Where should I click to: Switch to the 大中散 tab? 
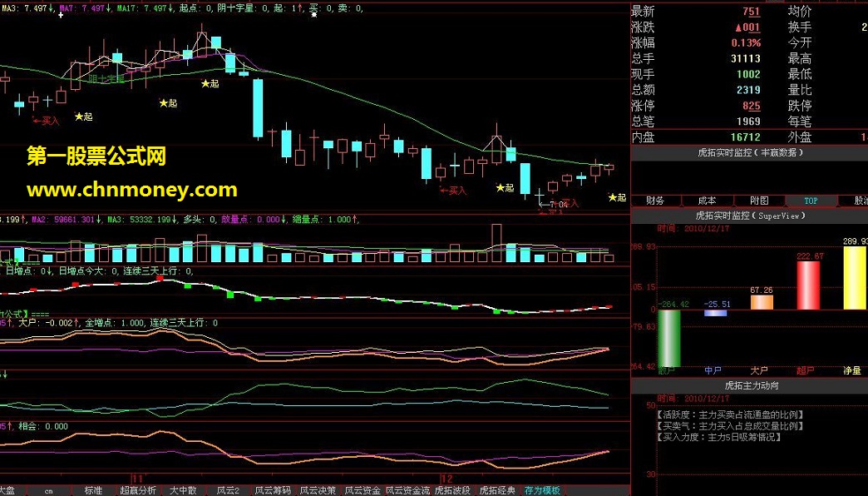tap(183, 491)
